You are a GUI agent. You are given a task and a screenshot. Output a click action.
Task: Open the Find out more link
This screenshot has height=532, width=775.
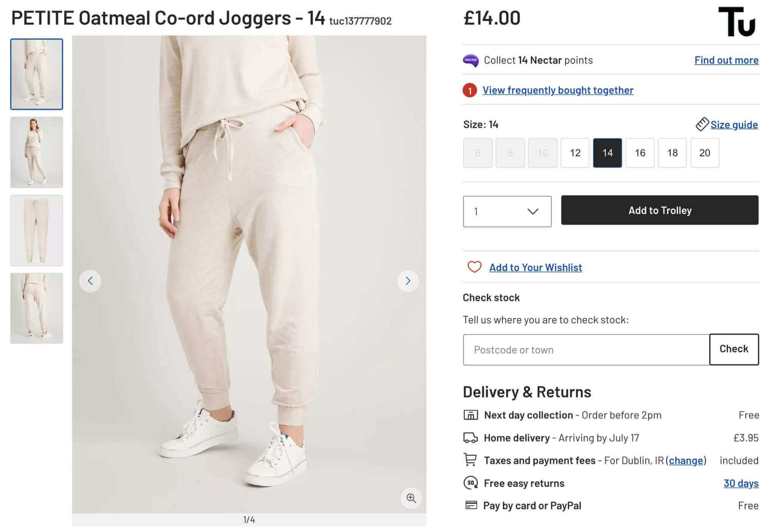[726, 60]
